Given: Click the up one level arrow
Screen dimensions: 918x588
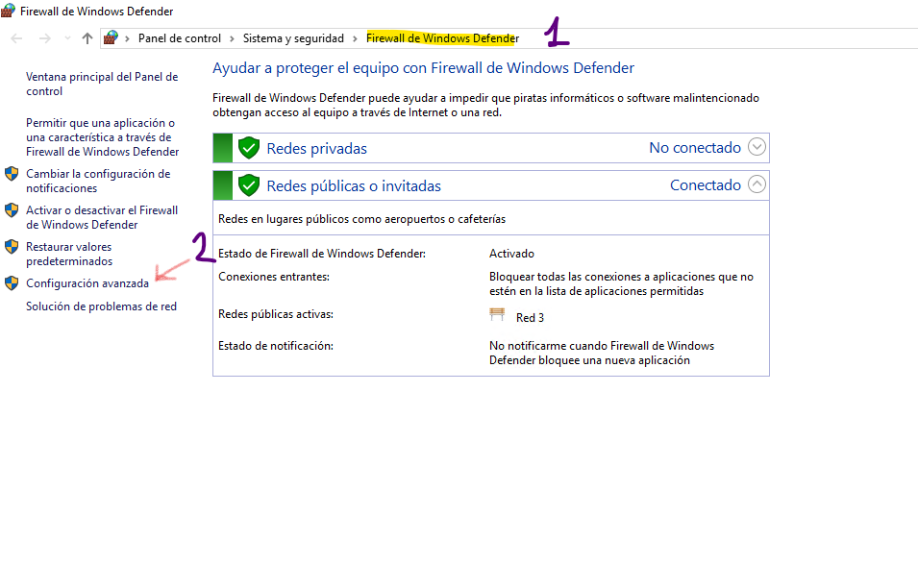Looking at the screenshot, I should [x=87, y=38].
